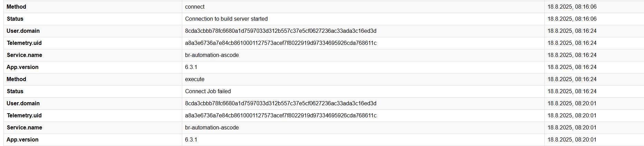Image resolution: width=644 pixels, height=146 pixels.
Task: Click the 'execute' method value
Action: (x=195, y=79)
